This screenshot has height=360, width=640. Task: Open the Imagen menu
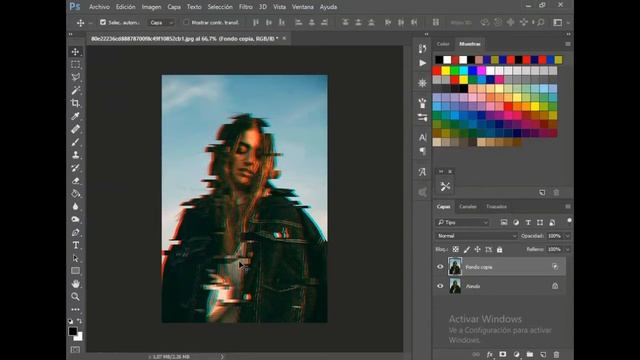tap(151, 7)
